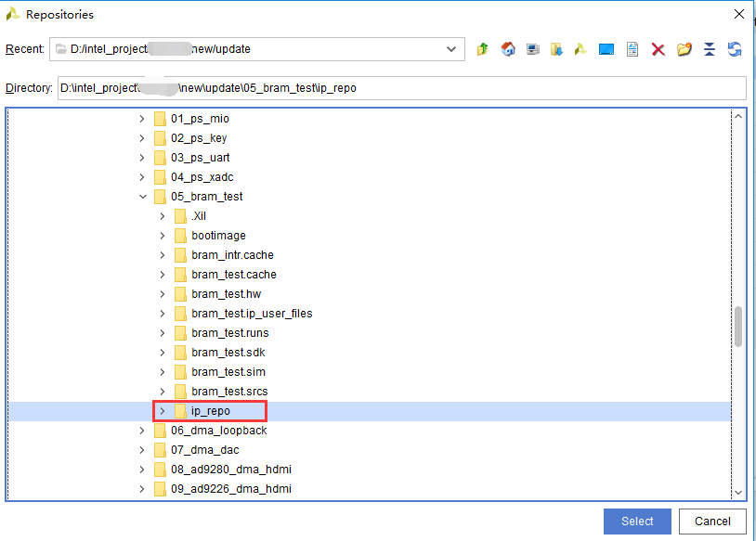This screenshot has height=541, width=756.
Task: Select the 01_ps_mio folder row
Action: pyautogui.click(x=370, y=119)
